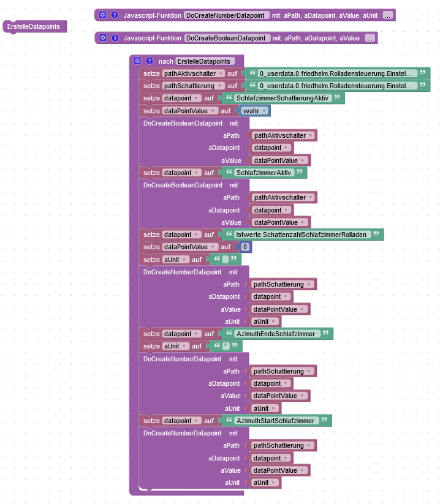Open datapoint dropdown before Istwerte.SchattenzahlSchlafzimmerRolladen

(182, 235)
